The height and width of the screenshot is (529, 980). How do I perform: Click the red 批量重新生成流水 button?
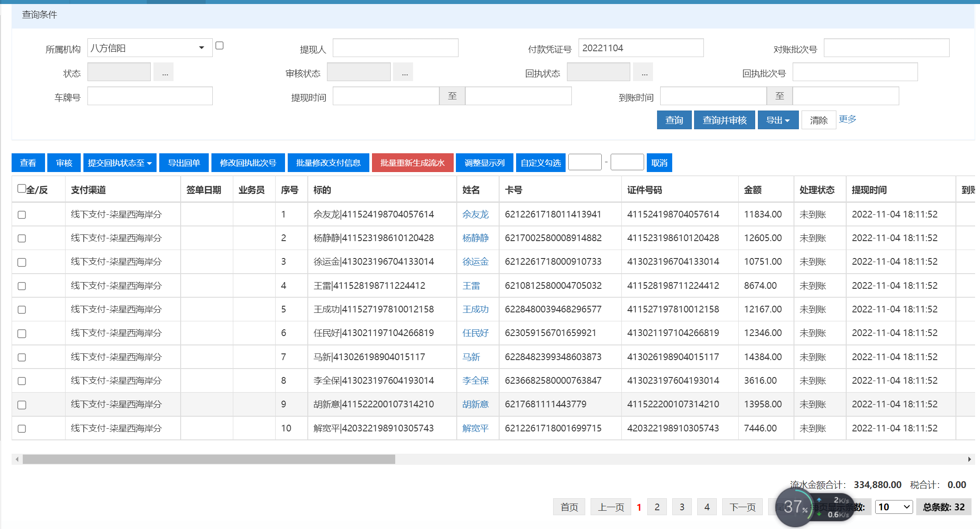pos(412,163)
